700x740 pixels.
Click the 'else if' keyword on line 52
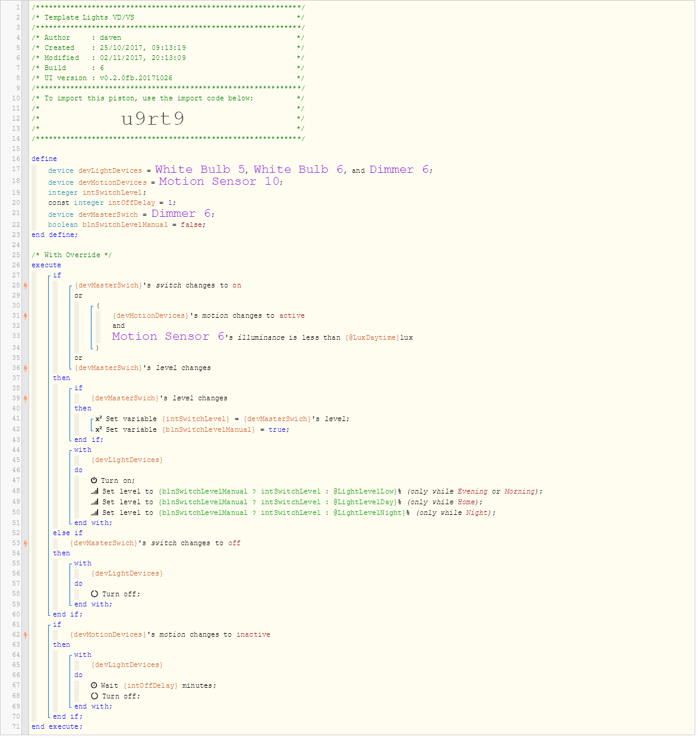(x=68, y=533)
